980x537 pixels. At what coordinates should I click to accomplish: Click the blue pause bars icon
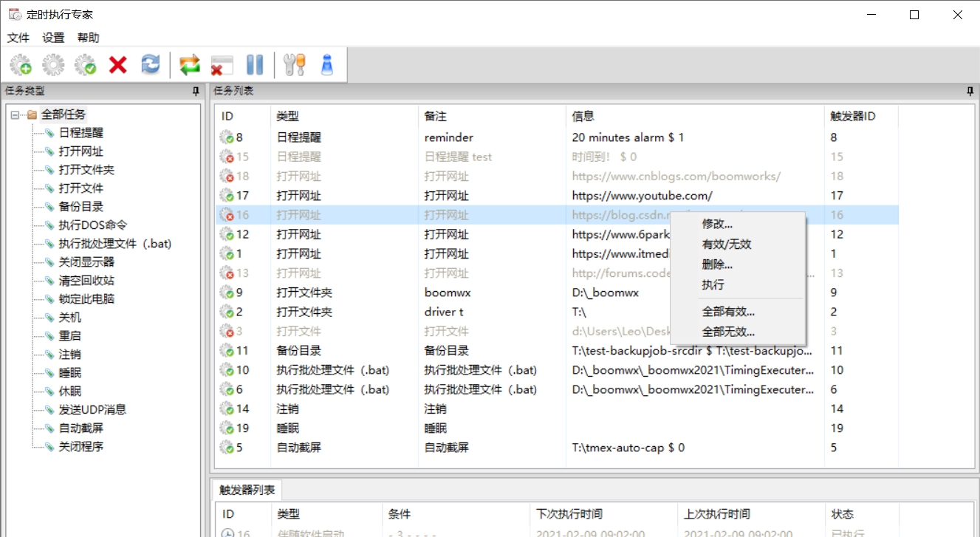(255, 65)
